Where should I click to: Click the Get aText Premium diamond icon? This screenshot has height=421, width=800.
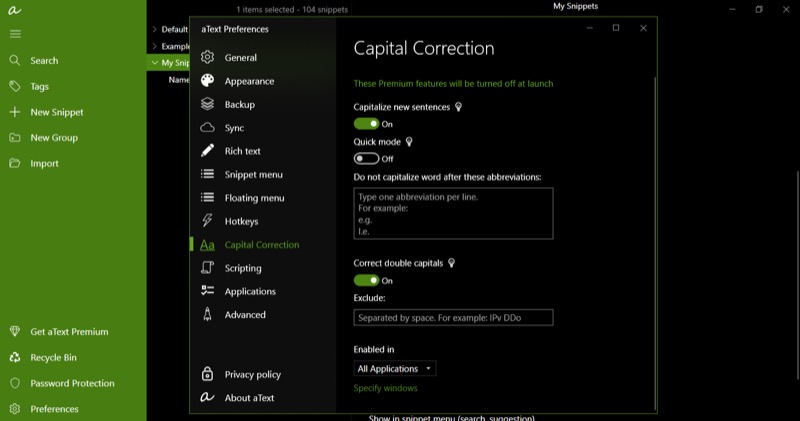point(15,332)
